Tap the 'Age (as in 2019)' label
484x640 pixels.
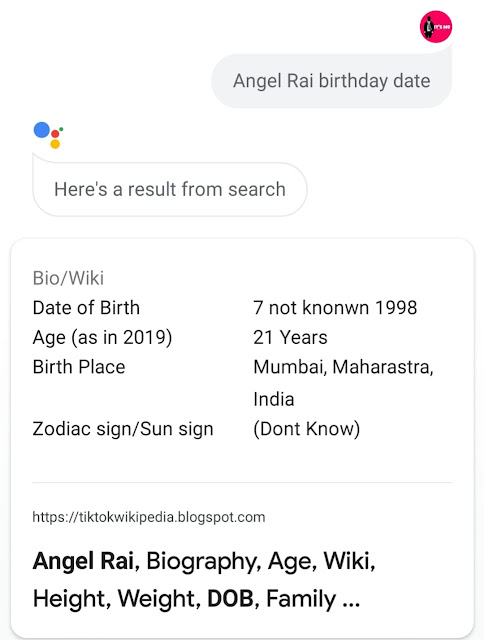tap(102, 338)
